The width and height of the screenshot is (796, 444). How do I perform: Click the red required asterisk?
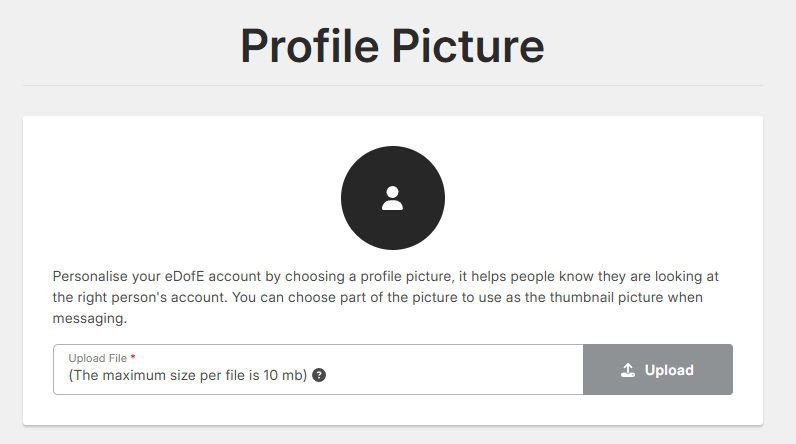tap(133, 358)
